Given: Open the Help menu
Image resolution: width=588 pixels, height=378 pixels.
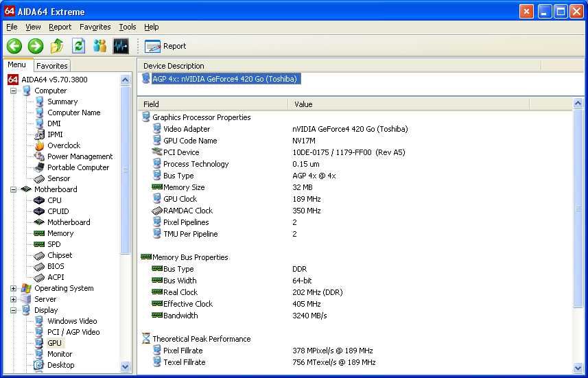Looking at the screenshot, I should [152, 27].
